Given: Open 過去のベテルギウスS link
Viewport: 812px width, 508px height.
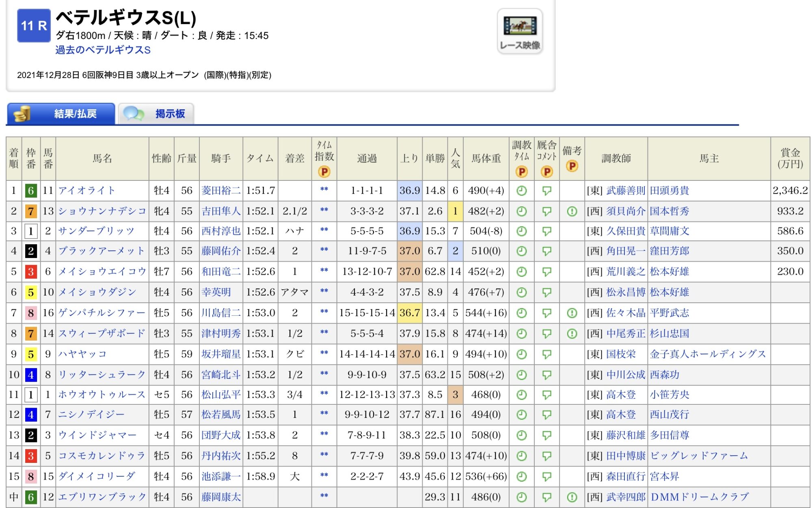Looking at the screenshot, I should [x=103, y=50].
